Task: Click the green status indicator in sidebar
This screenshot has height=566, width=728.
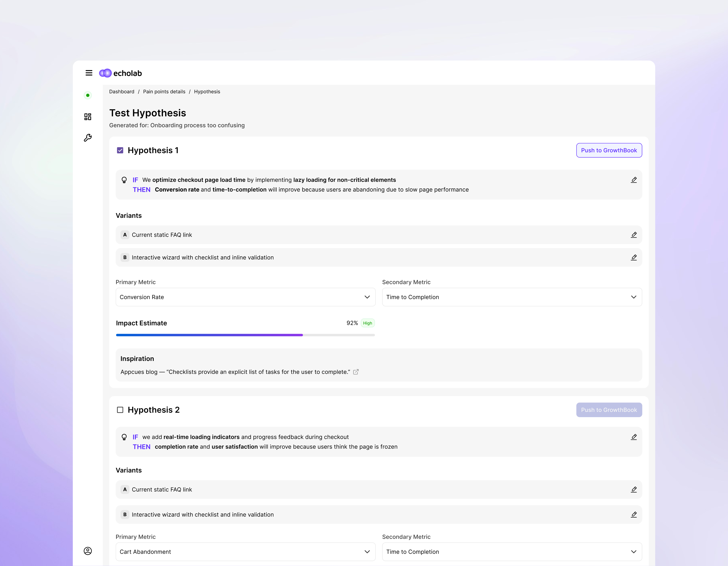Action: [88, 95]
